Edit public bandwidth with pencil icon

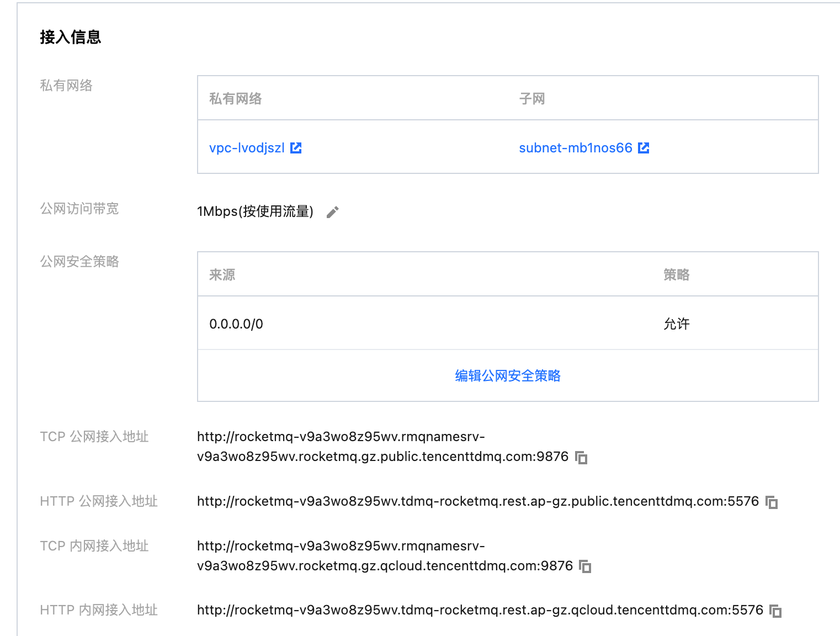[332, 212]
